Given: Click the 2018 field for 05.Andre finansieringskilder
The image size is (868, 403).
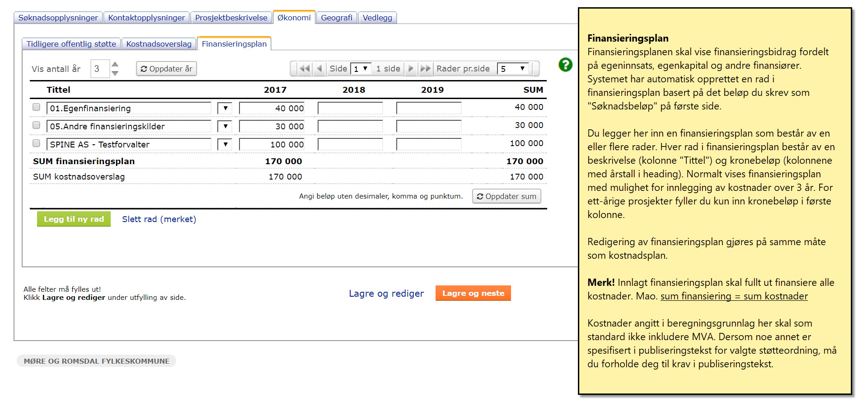Looking at the screenshot, I should click(x=350, y=126).
